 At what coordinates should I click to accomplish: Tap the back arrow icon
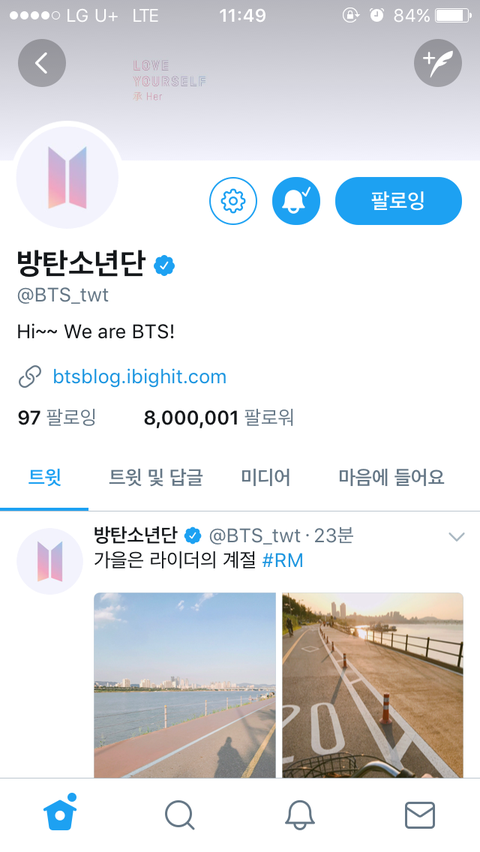coord(42,63)
